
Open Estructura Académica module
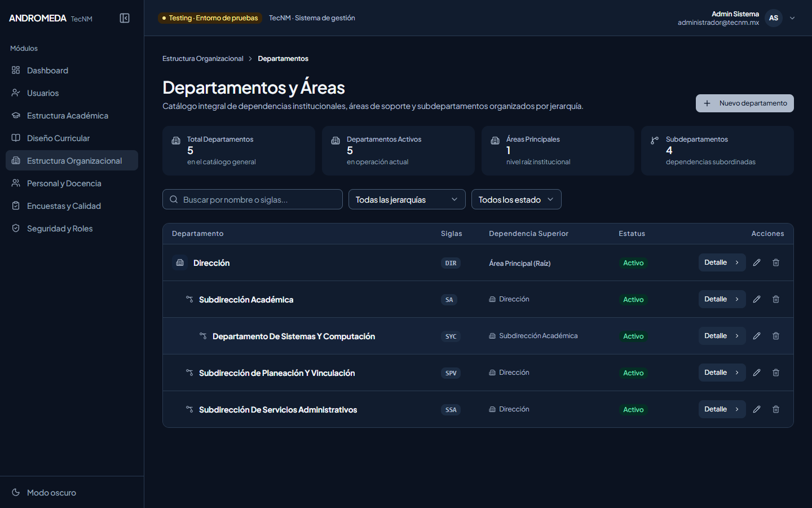[72, 116]
